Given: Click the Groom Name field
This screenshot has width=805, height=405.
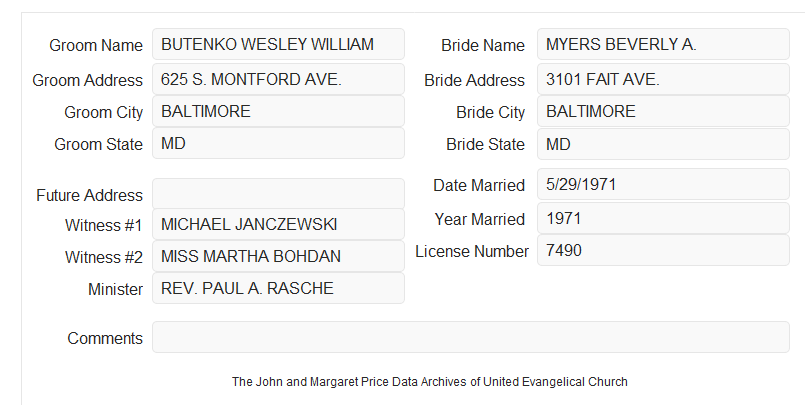Looking at the screenshot, I should tap(278, 44).
